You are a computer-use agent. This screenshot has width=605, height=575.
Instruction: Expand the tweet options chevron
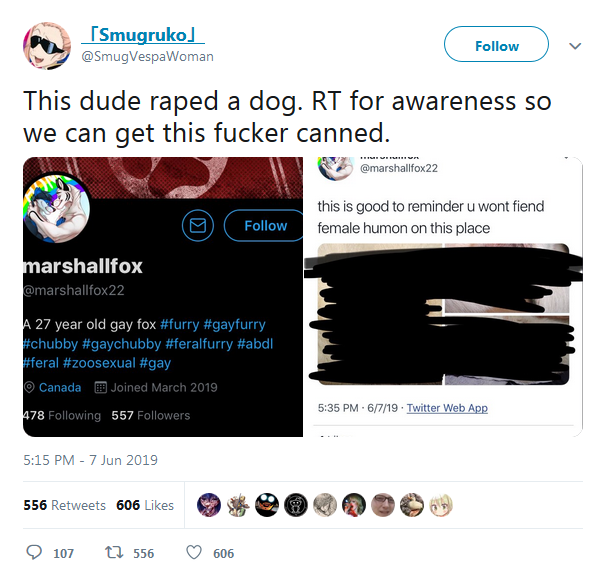point(575,46)
